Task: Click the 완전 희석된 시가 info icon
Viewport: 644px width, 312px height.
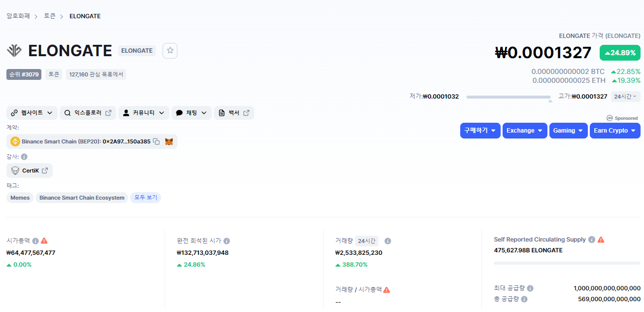Action: 227,241
